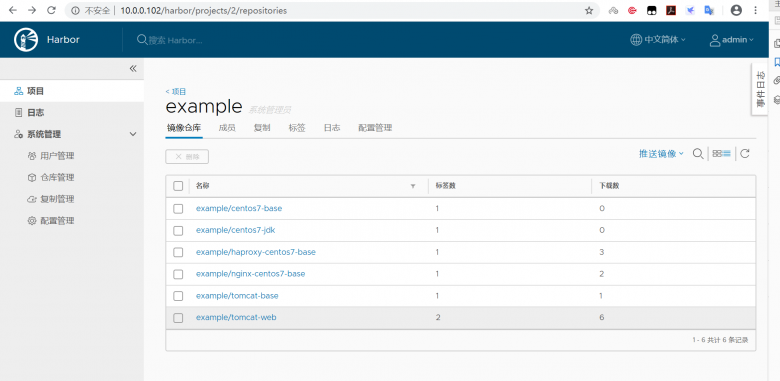Click the '1 - 6 共计 6 条记录' pagination text

[720, 340]
